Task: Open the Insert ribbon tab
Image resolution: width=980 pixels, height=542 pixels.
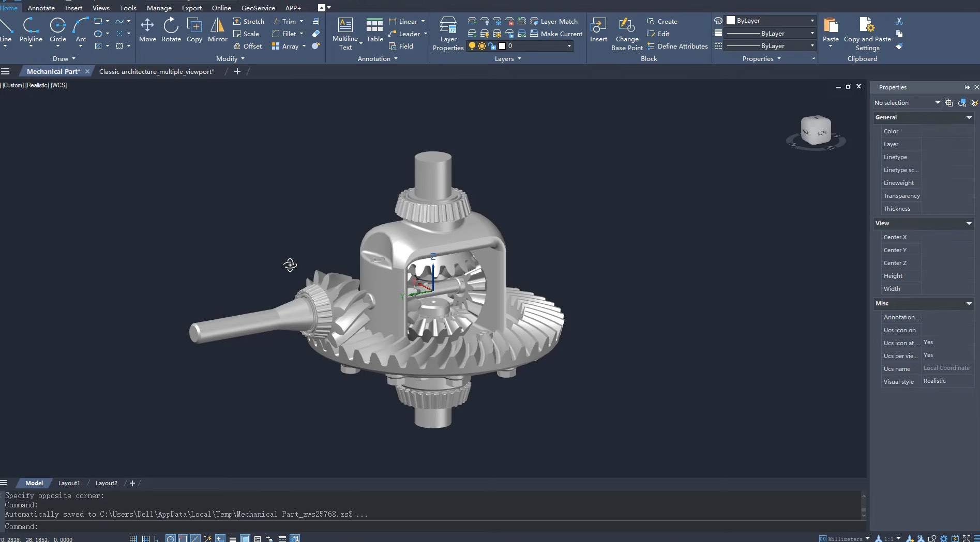Action: (73, 8)
